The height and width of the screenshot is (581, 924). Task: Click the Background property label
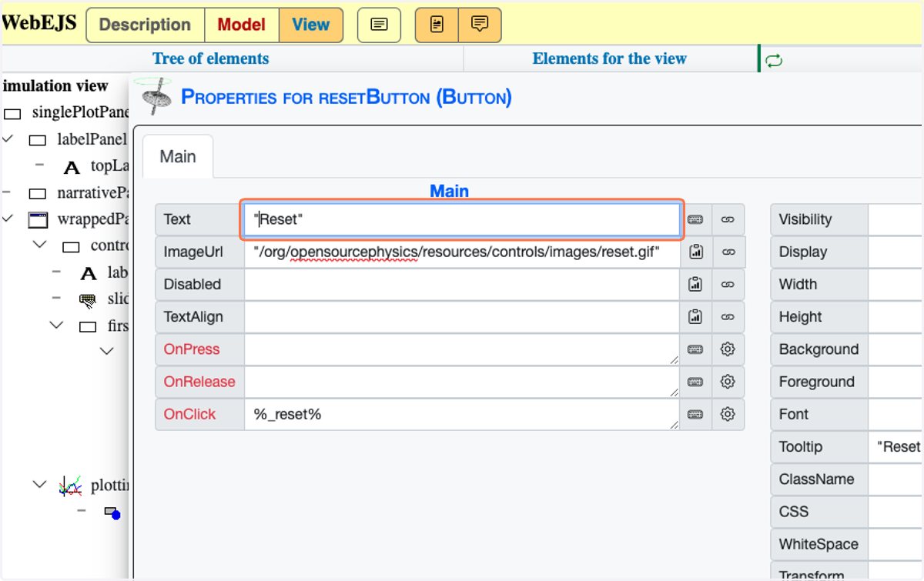(819, 349)
